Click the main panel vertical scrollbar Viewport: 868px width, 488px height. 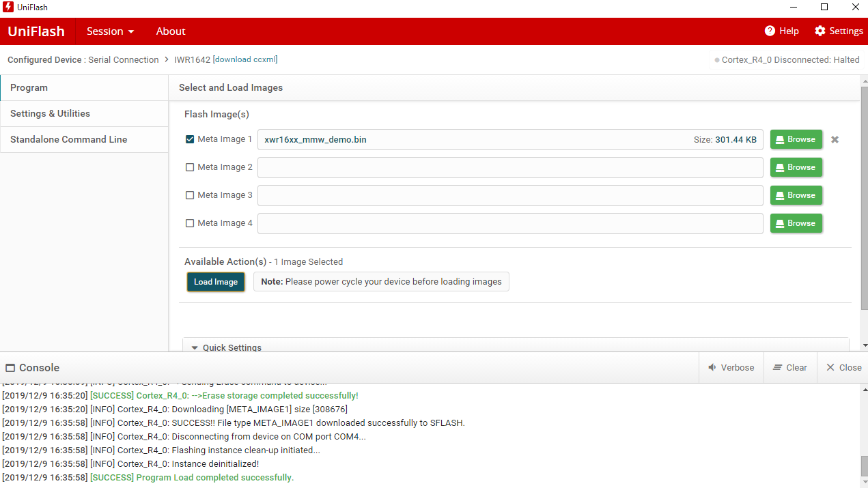pyautogui.click(x=864, y=198)
